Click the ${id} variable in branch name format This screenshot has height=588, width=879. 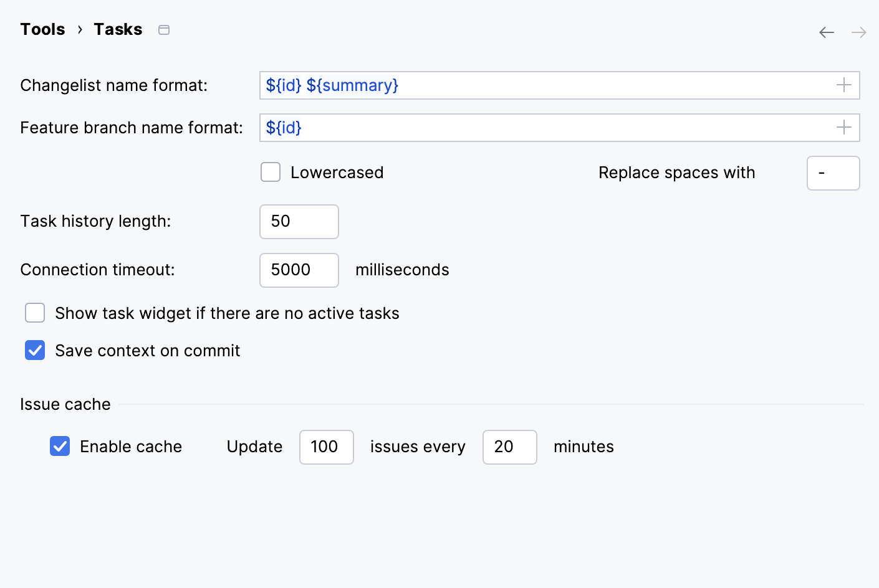(x=283, y=127)
